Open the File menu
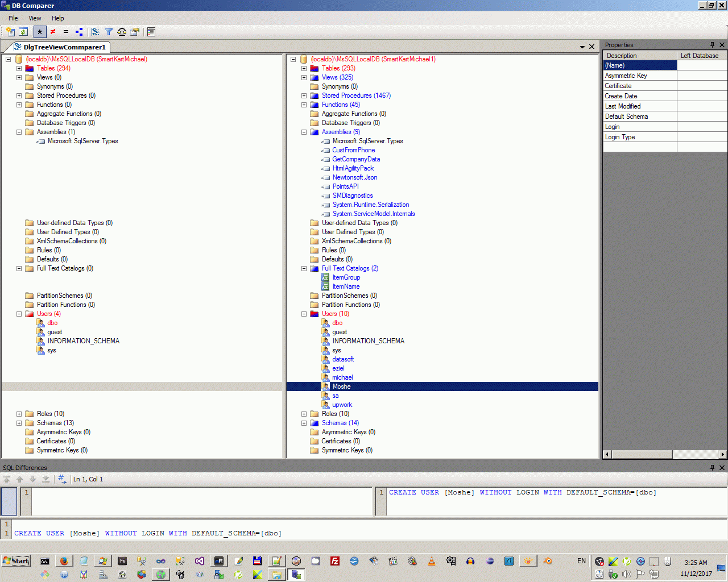The height and width of the screenshot is (582, 728). [13, 18]
